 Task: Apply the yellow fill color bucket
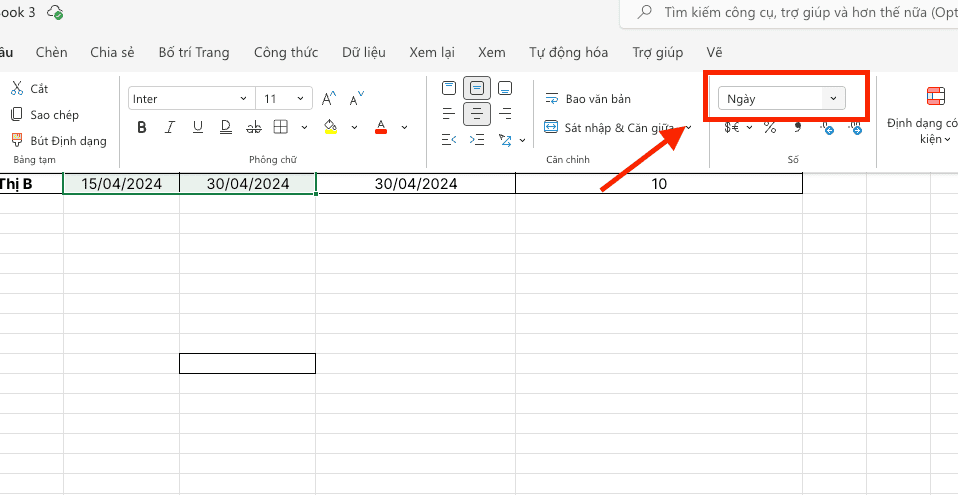pyautogui.click(x=331, y=127)
